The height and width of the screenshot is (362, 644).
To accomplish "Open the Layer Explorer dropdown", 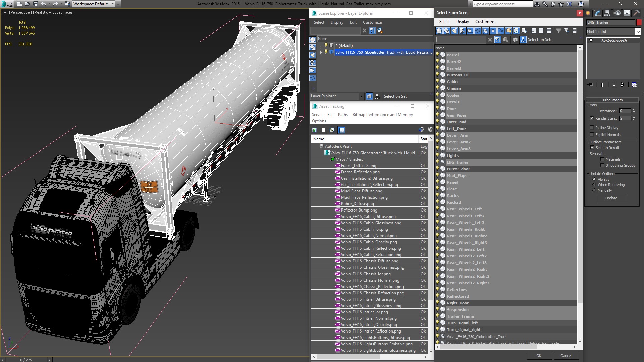I will (361, 96).
